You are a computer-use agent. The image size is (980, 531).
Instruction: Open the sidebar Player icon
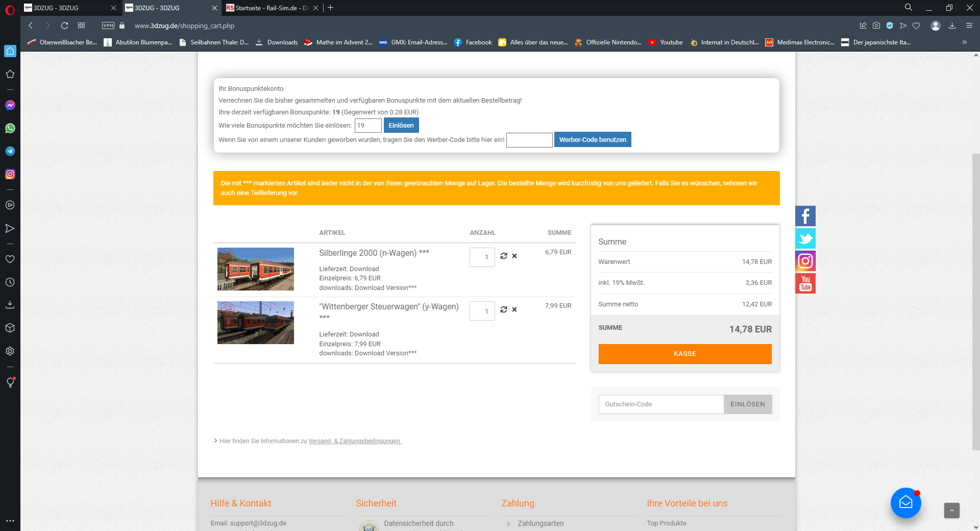tap(10, 205)
